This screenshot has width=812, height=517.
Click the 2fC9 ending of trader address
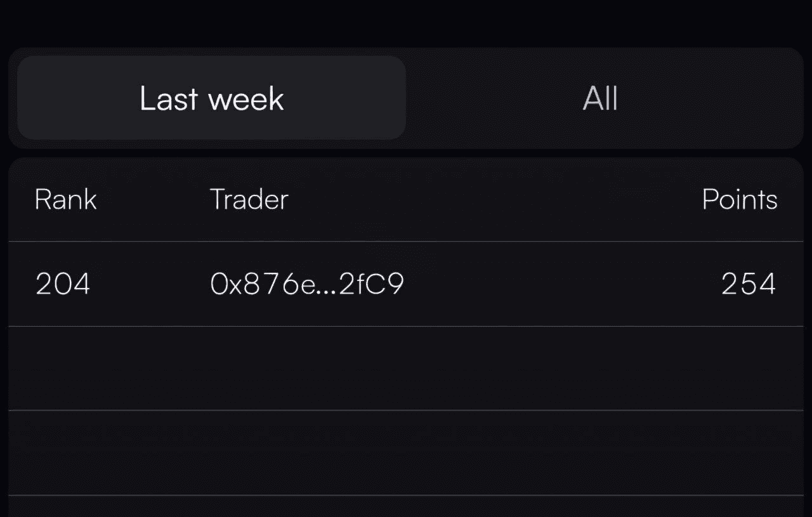372,285
